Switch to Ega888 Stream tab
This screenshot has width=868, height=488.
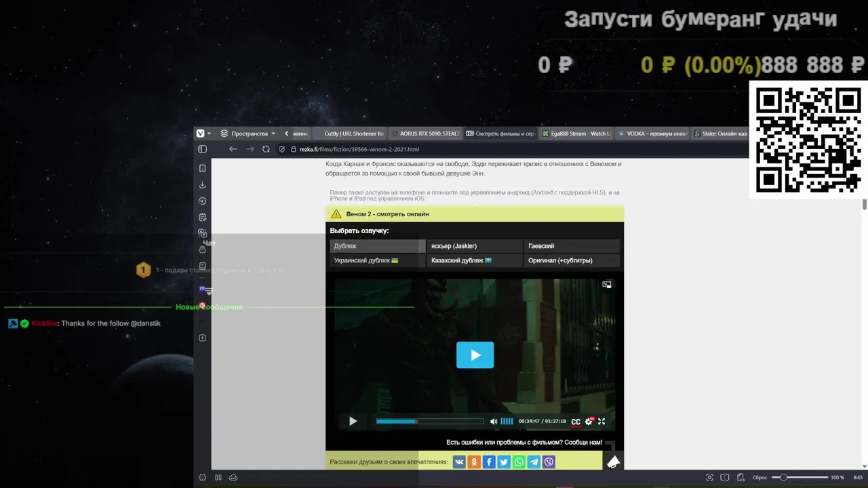576,134
